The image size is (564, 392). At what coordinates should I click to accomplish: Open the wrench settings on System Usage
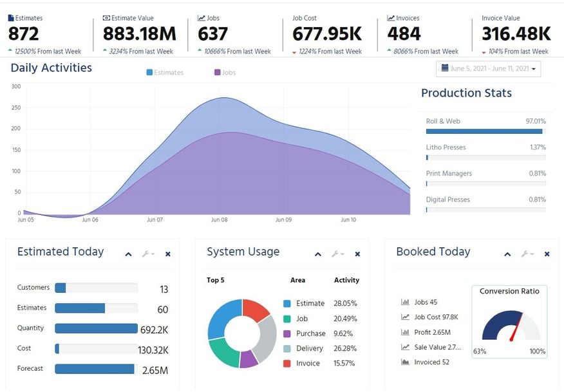click(x=337, y=254)
